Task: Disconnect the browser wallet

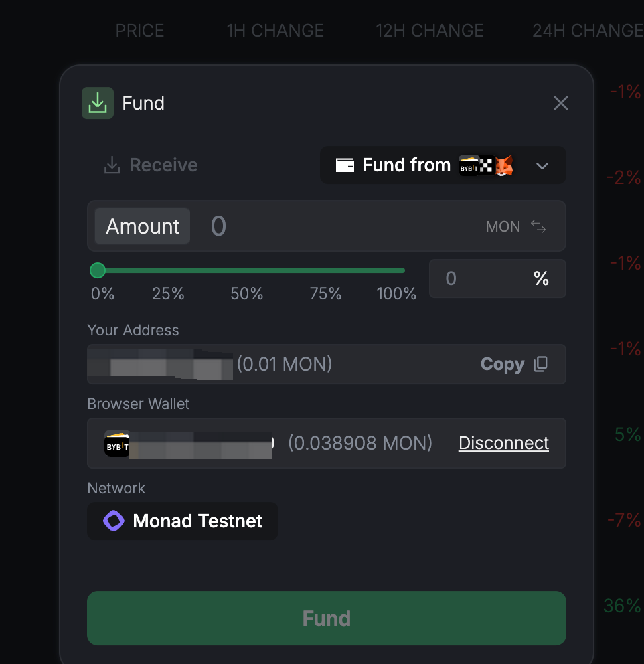Action: pos(503,443)
